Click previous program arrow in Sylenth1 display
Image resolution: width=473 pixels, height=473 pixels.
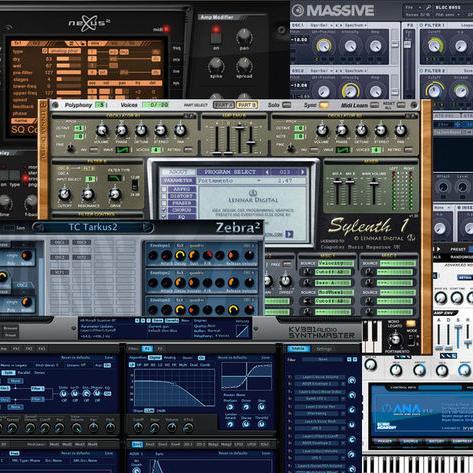267,172
